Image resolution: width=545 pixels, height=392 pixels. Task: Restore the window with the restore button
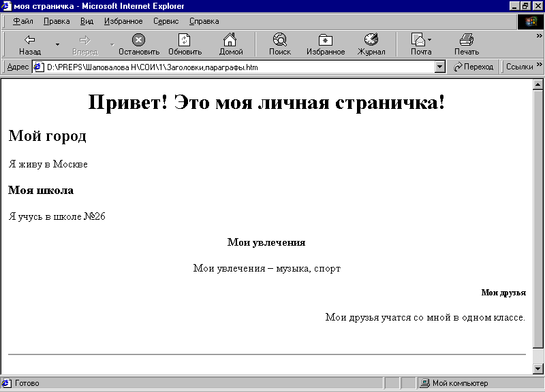click(x=525, y=6)
